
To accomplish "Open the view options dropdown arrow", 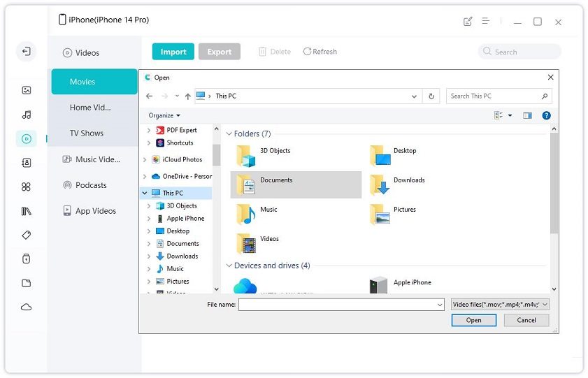I will 510,115.
